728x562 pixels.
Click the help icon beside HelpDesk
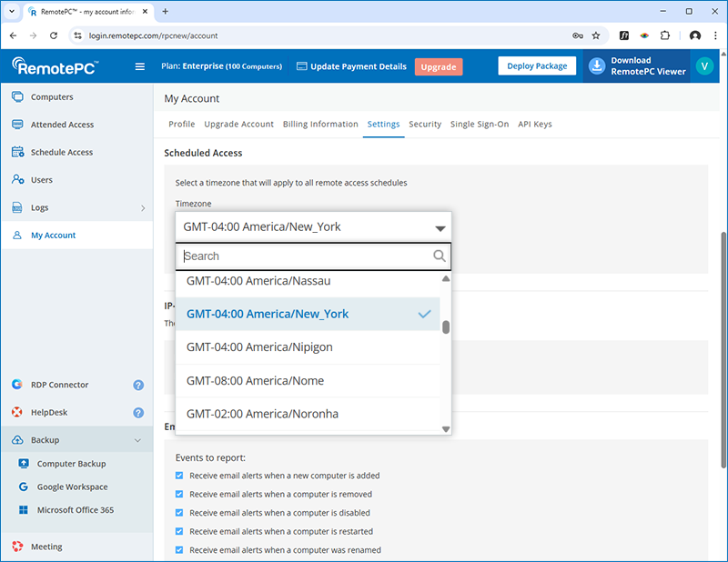pos(138,413)
